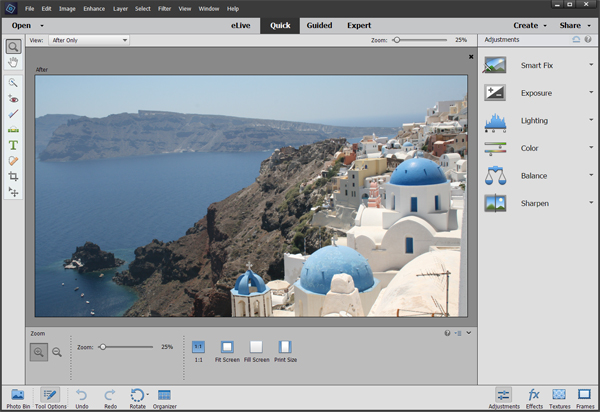Screen dimensions: 600x412
Task: Click the Color adjustment icon
Action: point(495,148)
